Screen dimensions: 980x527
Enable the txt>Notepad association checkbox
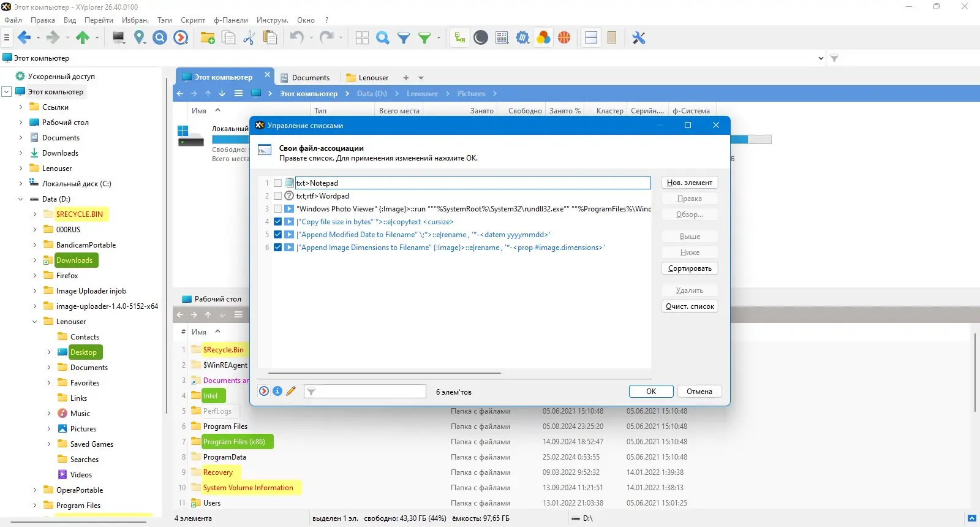[278, 183]
